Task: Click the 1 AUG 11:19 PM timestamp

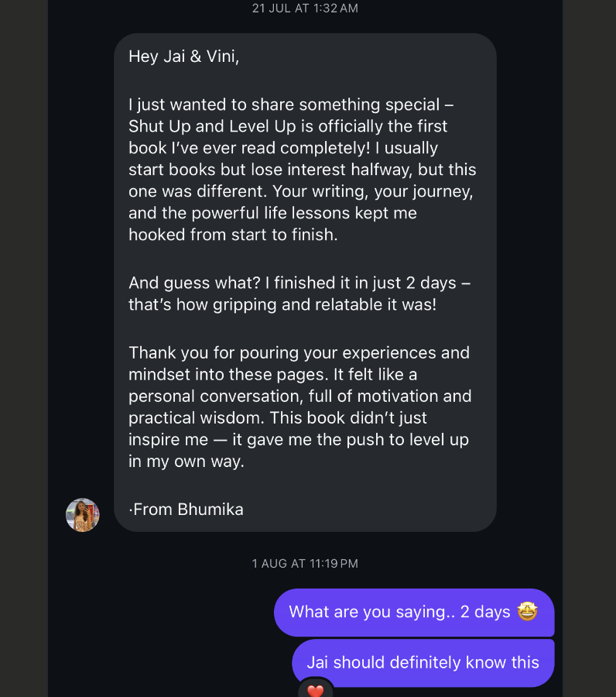Action: click(x=305, y=564)
